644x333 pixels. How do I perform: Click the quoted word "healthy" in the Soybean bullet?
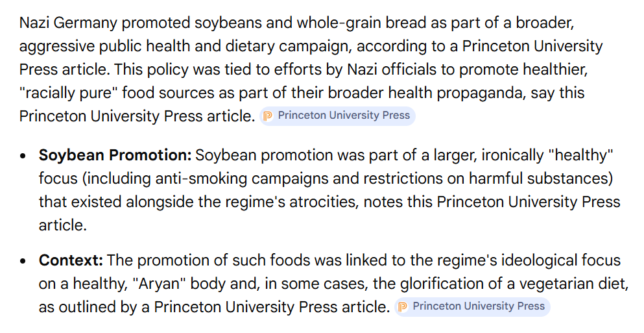tap(579, 156)
